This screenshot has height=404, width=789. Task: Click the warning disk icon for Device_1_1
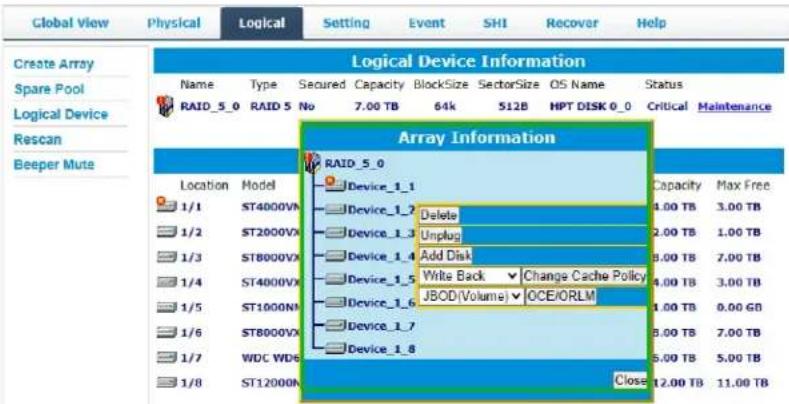pyautogui.click(x=335, y=185)
